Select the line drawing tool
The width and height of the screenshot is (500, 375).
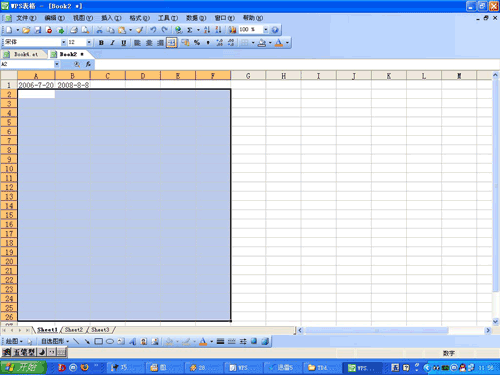pos(76,341)
